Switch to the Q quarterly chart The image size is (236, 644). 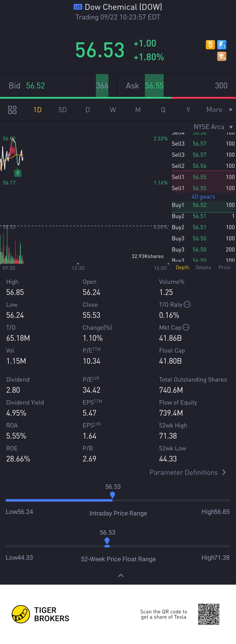point(163,110)
